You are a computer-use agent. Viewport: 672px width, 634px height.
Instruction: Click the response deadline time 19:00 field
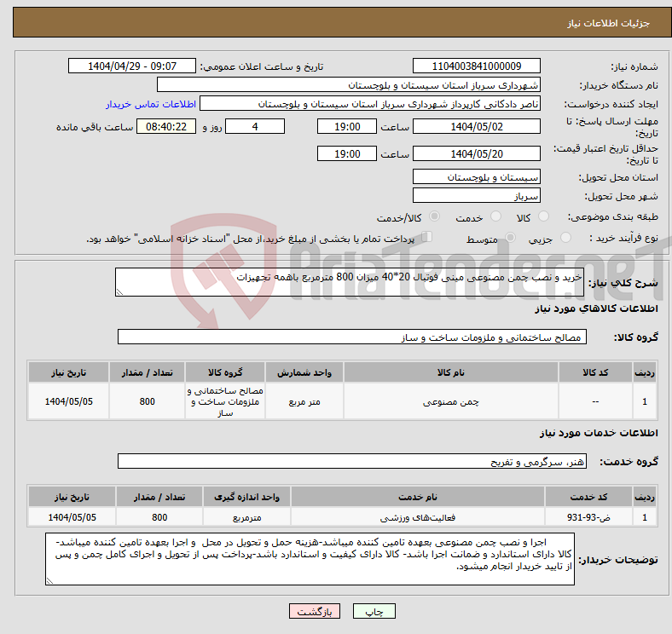(x=347, y=126)
